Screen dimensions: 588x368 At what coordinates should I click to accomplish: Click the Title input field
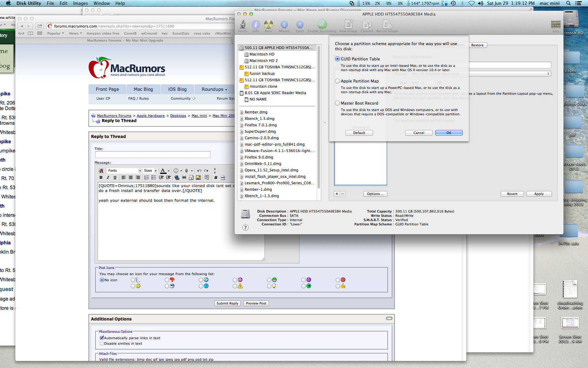(x=153, y=155)
